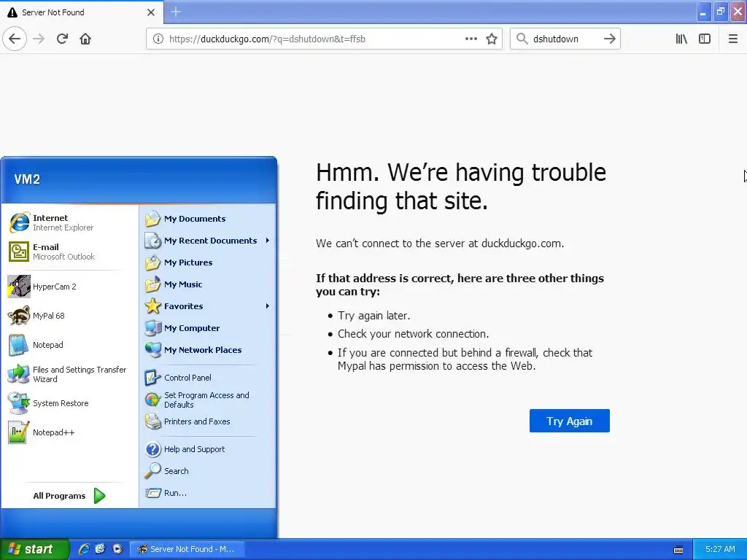Image resolution: width=747 pixels, height=560 pixels.
Task: Open the Run... dialog
Action: point(208,493)
